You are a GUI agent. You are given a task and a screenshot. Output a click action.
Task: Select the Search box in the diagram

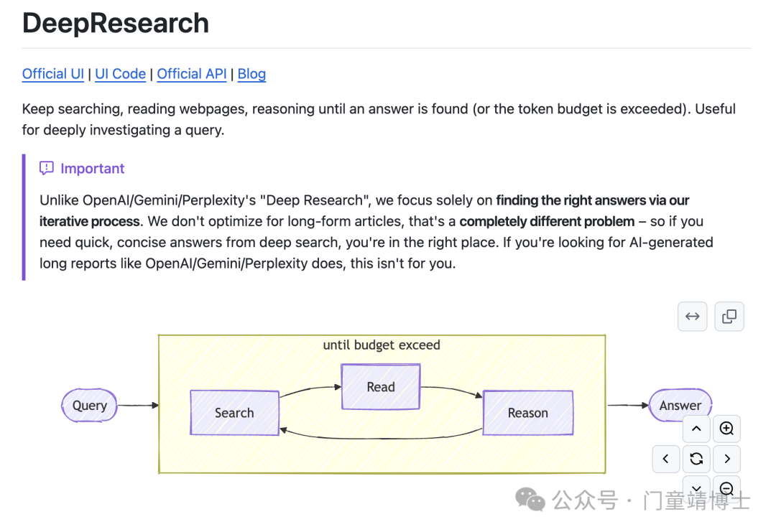(234, 413)
